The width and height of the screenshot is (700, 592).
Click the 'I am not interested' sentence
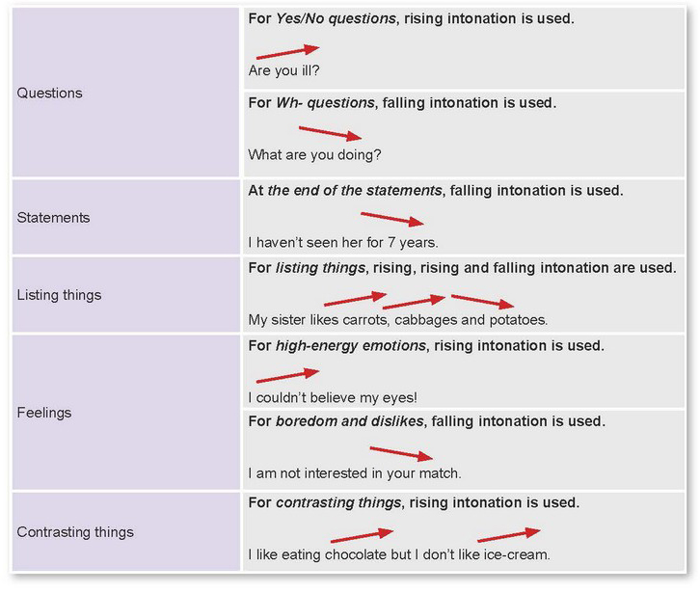(x=355, y=473)
